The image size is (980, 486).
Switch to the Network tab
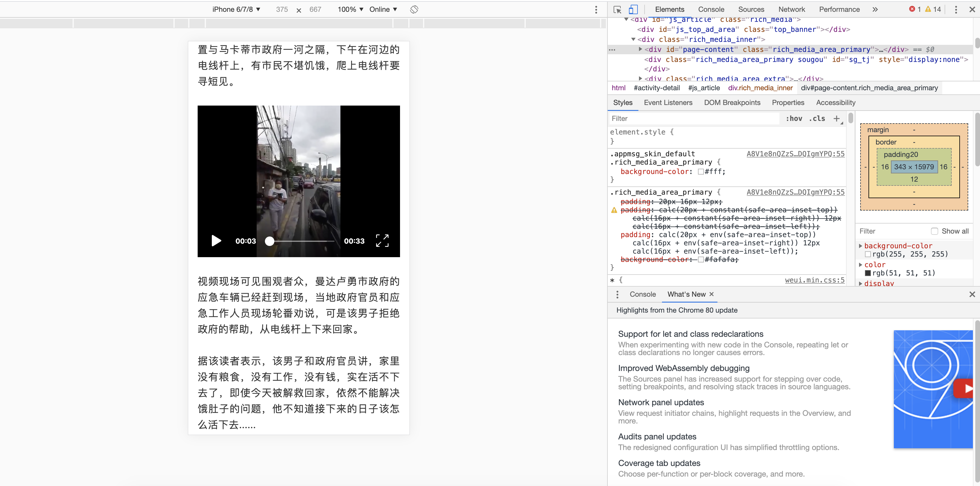click(x=791, y=9)
